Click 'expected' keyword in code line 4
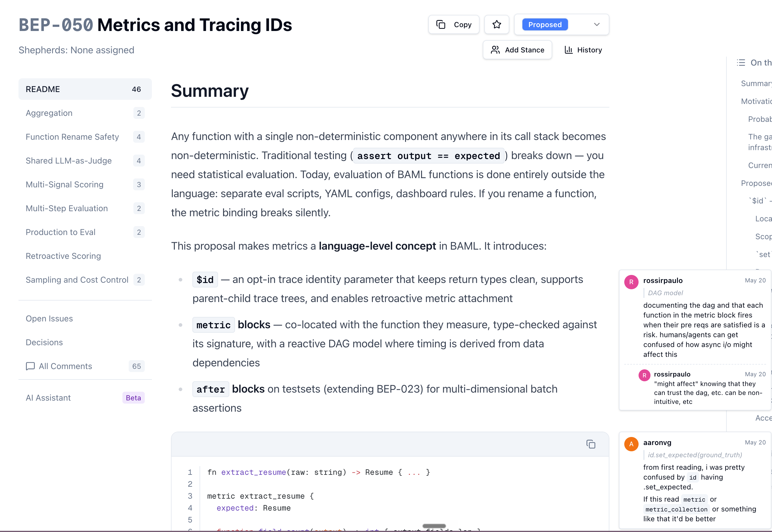 tap(235, 508)
